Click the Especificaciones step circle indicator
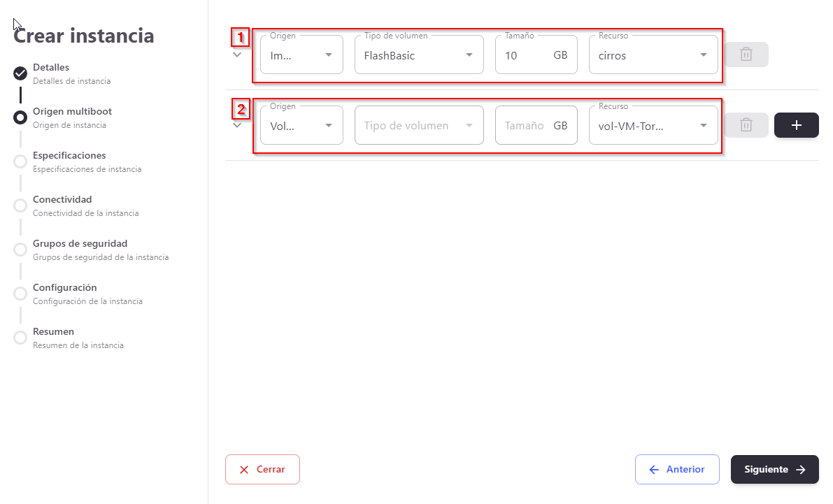Viewport: 833px width, 504px height. [x=20, y=161]
